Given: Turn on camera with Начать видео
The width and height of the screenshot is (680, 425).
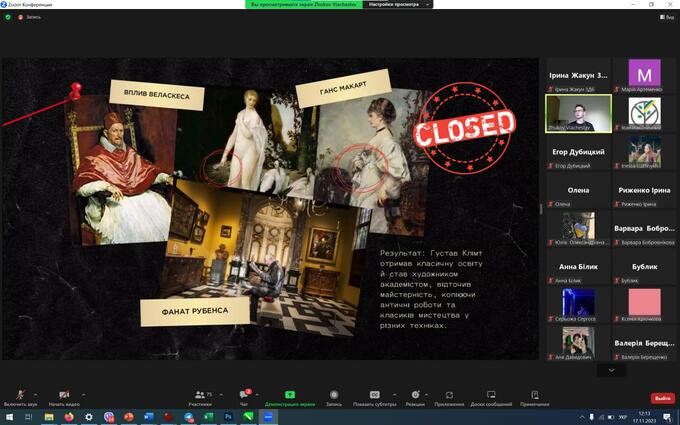Looking at the screenshot, I should (64, 398).
